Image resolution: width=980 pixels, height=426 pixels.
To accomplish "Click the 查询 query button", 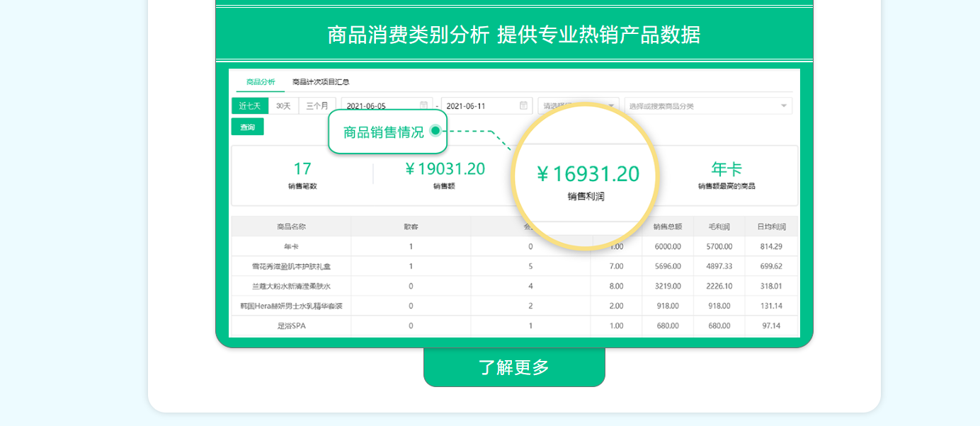I will coord(247,126).
